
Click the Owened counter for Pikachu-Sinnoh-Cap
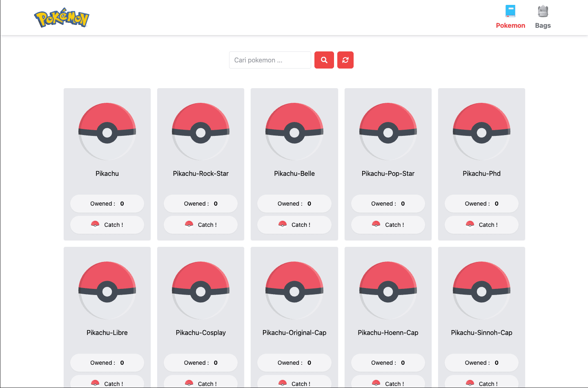point(481,362)
